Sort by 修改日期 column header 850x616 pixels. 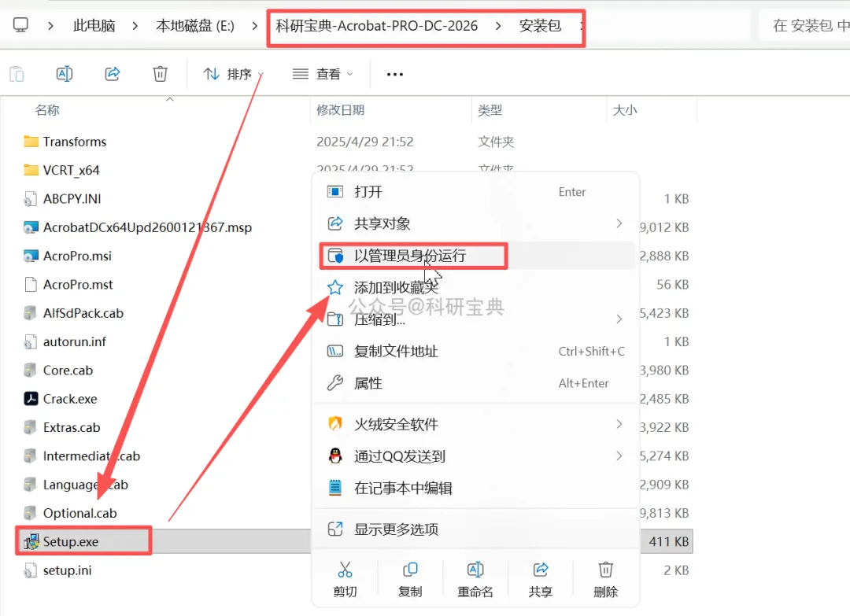tap(341, 110)
